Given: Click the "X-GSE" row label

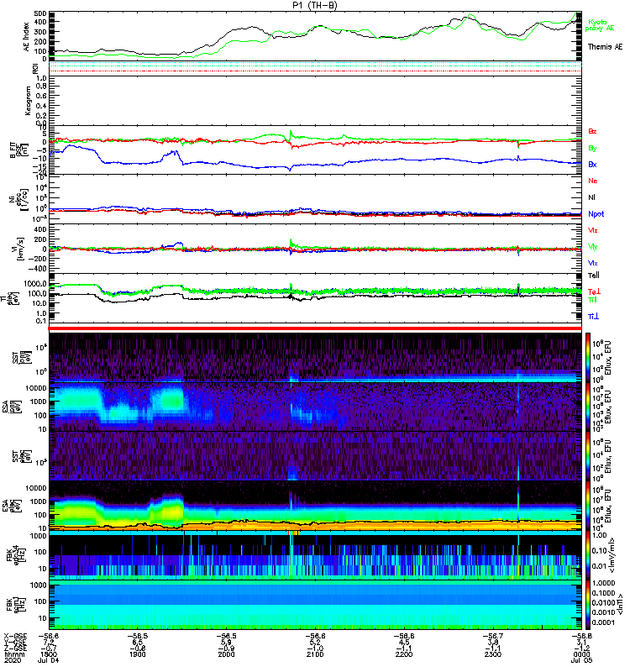Looking at the screenshot, I should tap(15, 637).
